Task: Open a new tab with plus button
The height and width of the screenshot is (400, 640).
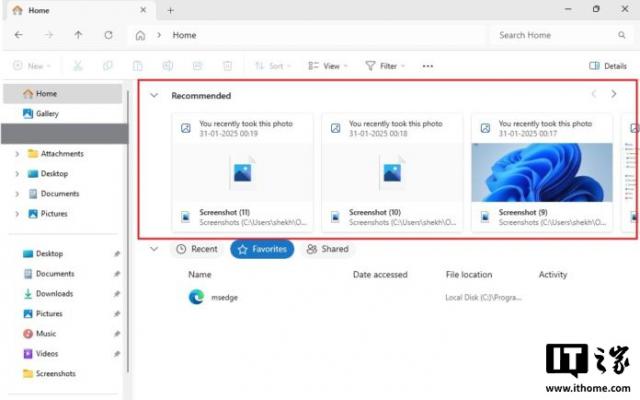Action: point(170,10)
